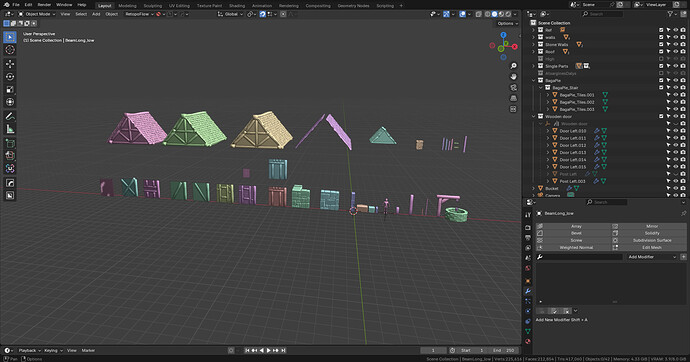Open Object properties orange square tab

pos(528,281)
